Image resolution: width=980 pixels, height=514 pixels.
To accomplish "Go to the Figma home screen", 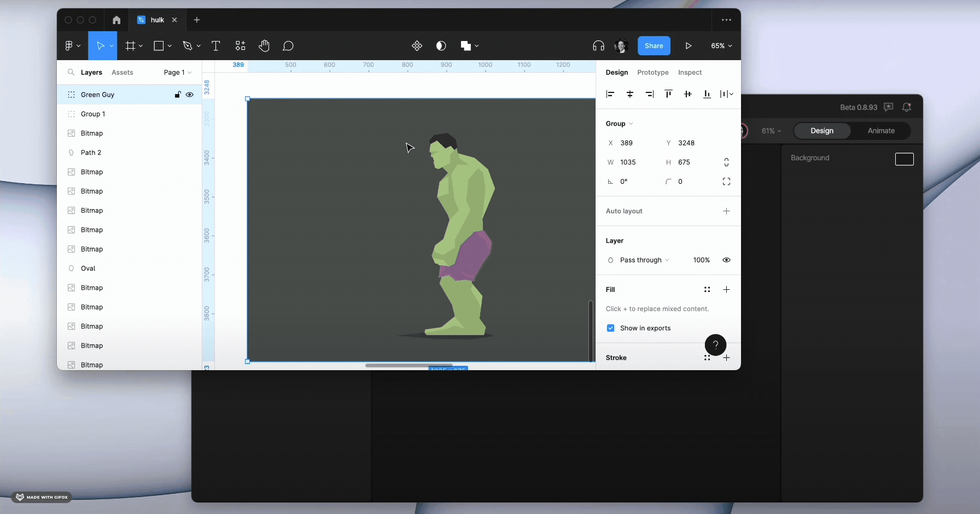I will 116,20.
